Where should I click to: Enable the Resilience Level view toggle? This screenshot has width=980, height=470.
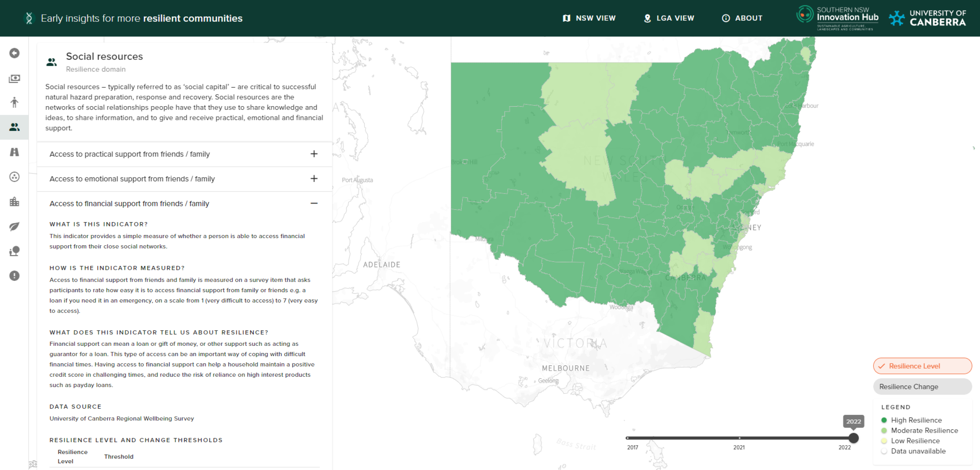(922, 366)
